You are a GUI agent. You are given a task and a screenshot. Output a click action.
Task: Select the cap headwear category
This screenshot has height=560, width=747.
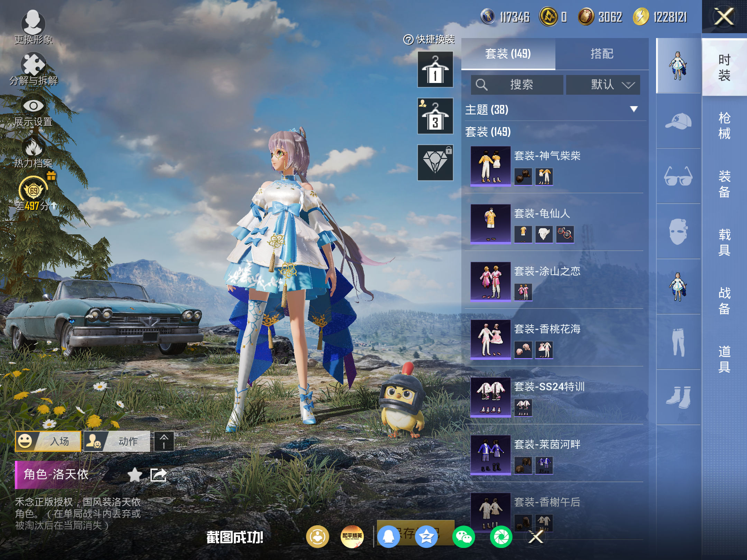click(x=678, y=121)
